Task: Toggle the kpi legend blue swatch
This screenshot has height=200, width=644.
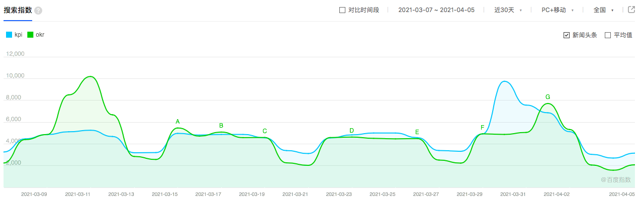Action: point(9,35)
